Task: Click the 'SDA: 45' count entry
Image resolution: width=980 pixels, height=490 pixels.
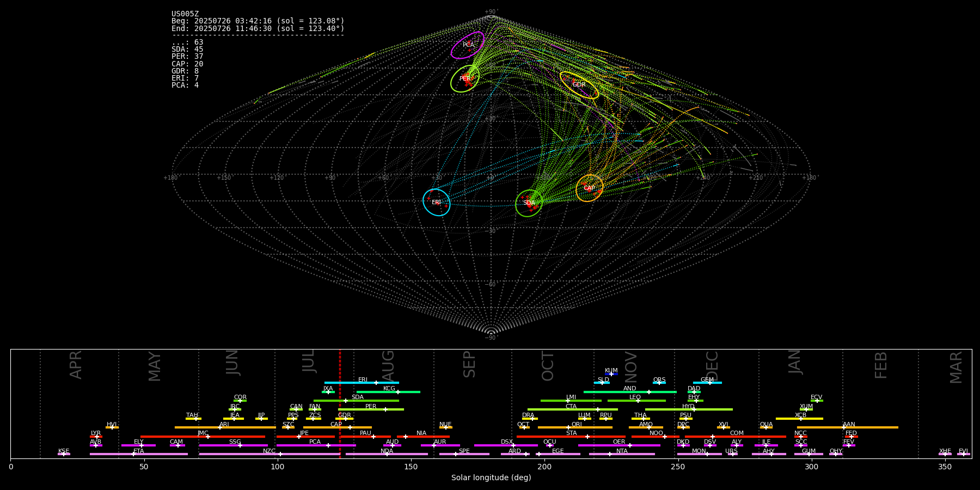Action: (x=187, y=49)
